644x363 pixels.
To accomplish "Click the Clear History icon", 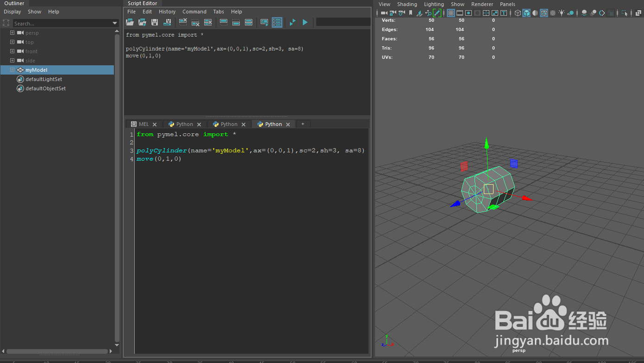I will 183,22.
